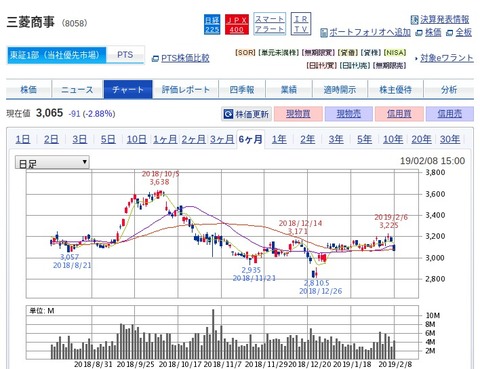Click the red JPX400 badge
Viewport: 480px width, 369px height.
click(237, 25)
